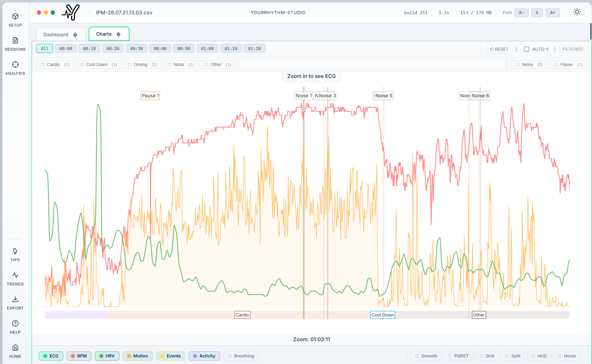
Task: Toggle the BPM series visibility
Action: pyautogui.click(x=79, y=356)
